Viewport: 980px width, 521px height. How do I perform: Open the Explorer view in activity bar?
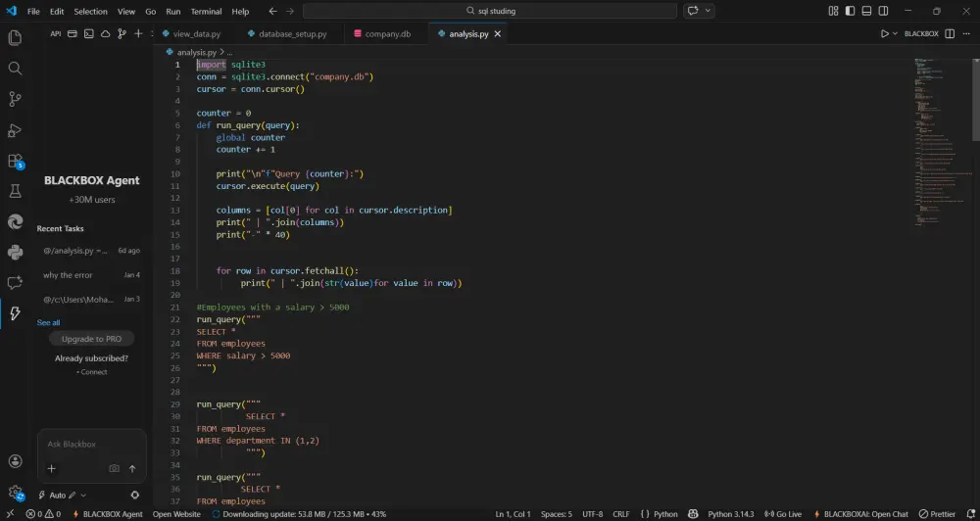coord(15,38)
